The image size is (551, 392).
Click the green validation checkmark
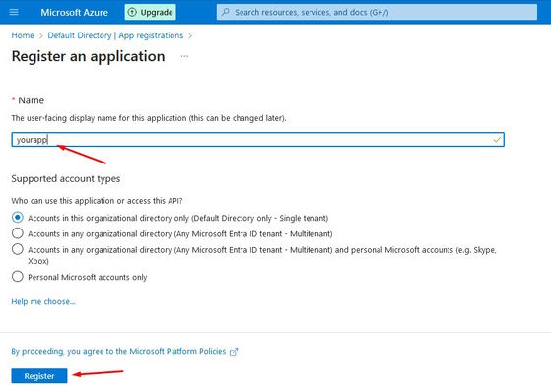point(497,140)
